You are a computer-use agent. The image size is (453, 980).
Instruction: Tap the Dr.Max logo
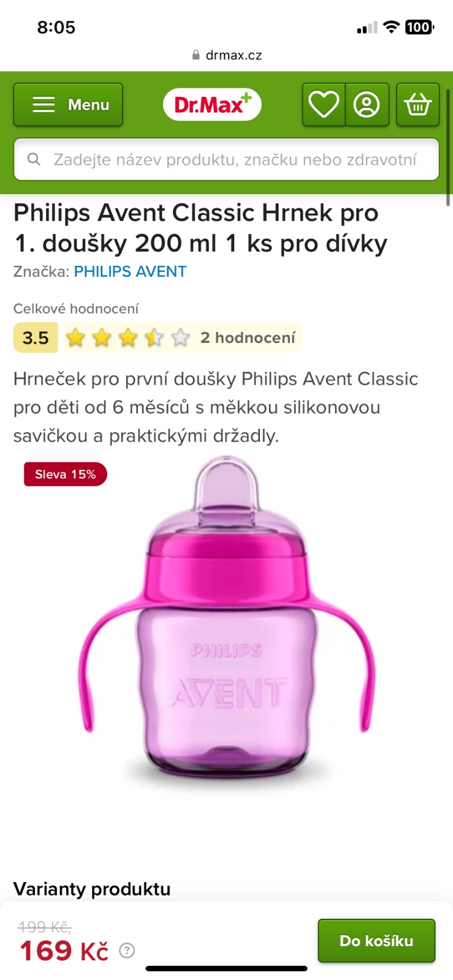coord(212,105)
